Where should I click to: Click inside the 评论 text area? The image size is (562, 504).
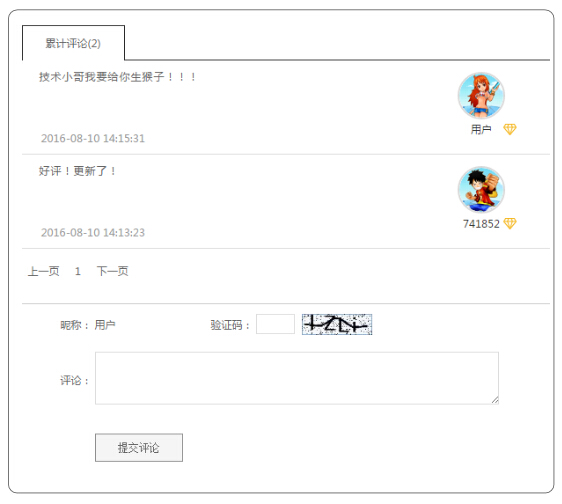297,378
